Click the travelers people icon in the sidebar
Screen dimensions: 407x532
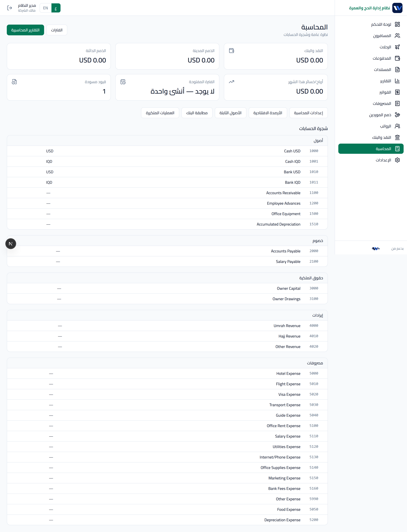[397, 36]
